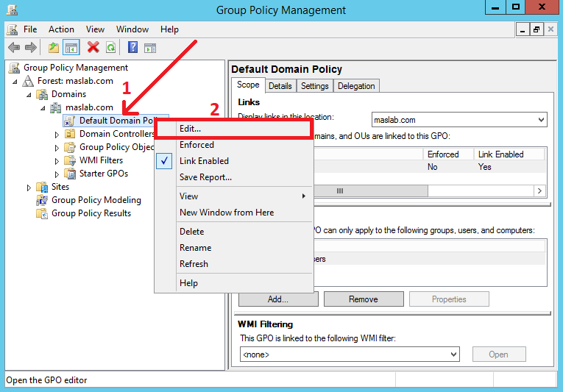Click the Remove button

click(x=363, y=299)
